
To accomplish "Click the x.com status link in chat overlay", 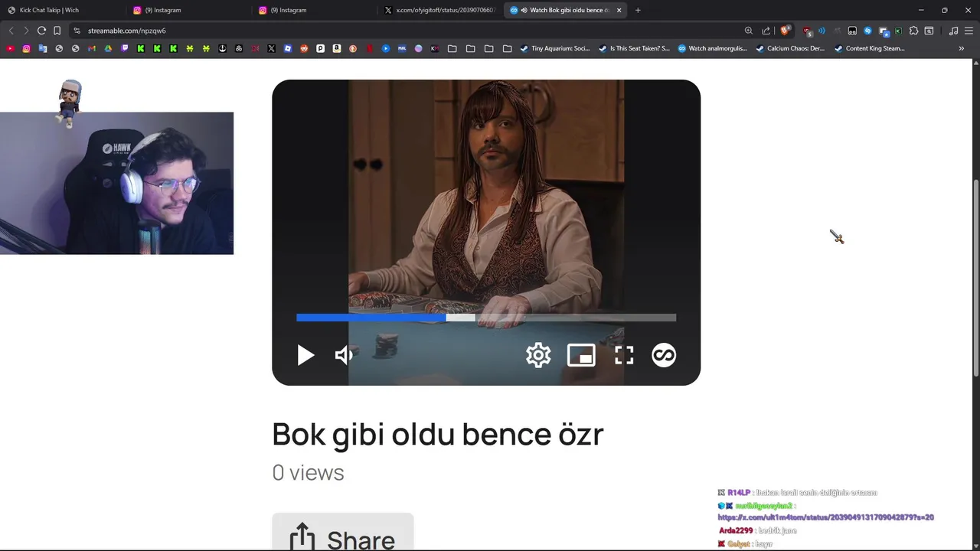I will pos(825,517).
